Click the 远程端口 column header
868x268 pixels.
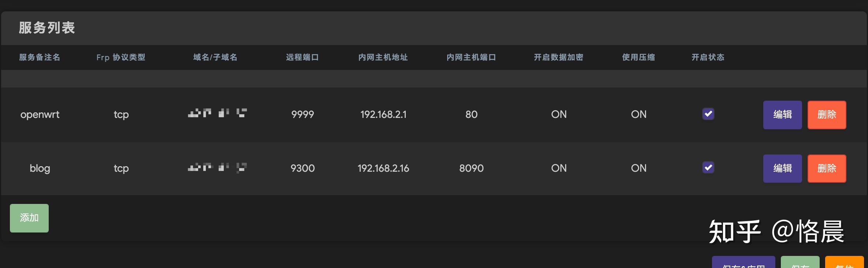coord(302,57)
